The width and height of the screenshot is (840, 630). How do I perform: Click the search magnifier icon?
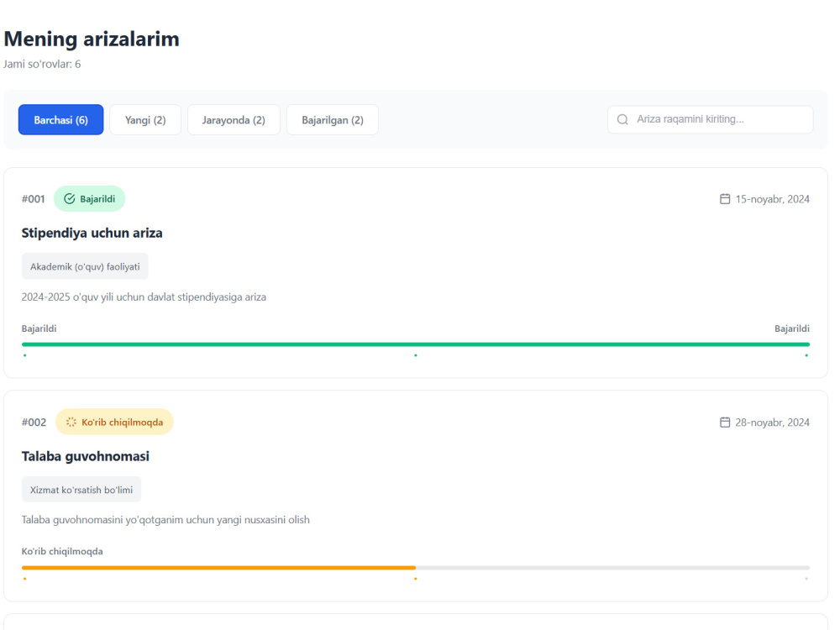click(622, 119)
